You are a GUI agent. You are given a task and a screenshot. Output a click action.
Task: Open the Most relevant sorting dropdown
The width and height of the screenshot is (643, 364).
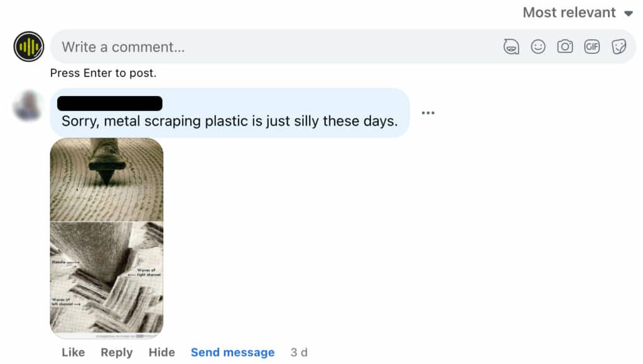(x=578, y=13)
